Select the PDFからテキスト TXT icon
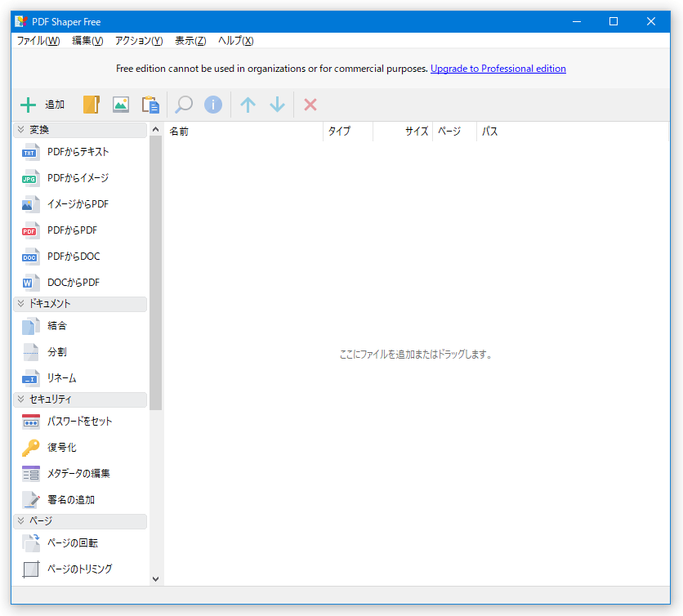 point(30,152)
